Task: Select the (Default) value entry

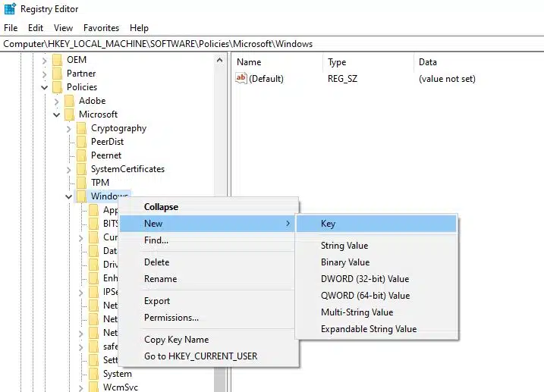Action: (266, 79)
